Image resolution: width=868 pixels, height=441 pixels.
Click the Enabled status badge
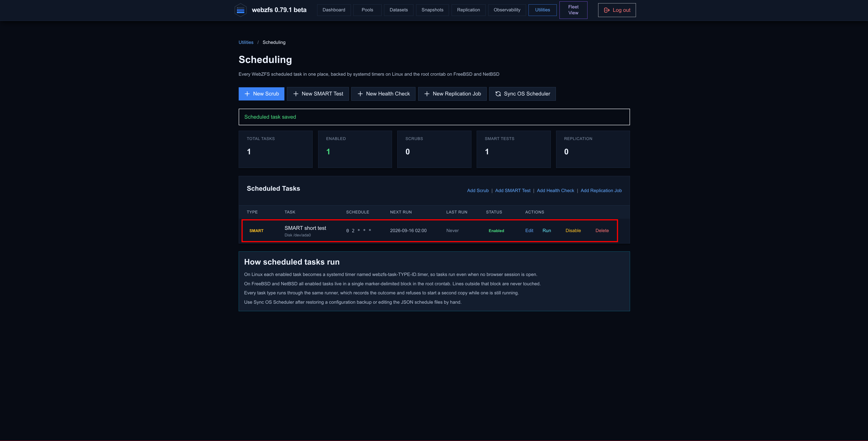click(496, 231)
